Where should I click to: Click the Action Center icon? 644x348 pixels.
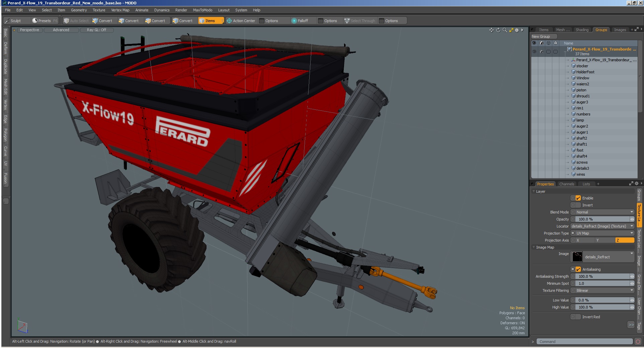click(x=229, y=21)
